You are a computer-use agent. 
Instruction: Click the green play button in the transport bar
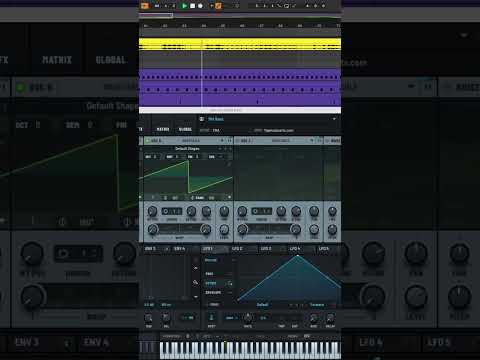(184, 6)
